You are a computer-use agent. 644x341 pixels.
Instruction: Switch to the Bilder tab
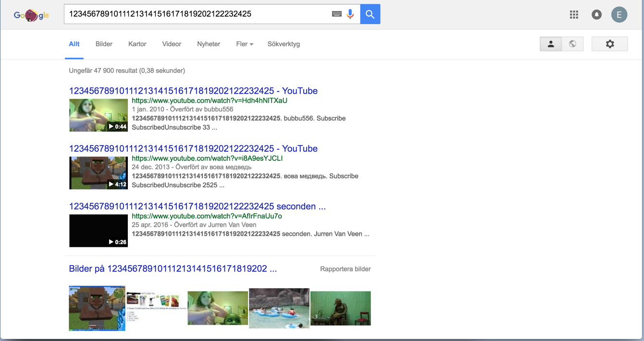click(104, 44)
